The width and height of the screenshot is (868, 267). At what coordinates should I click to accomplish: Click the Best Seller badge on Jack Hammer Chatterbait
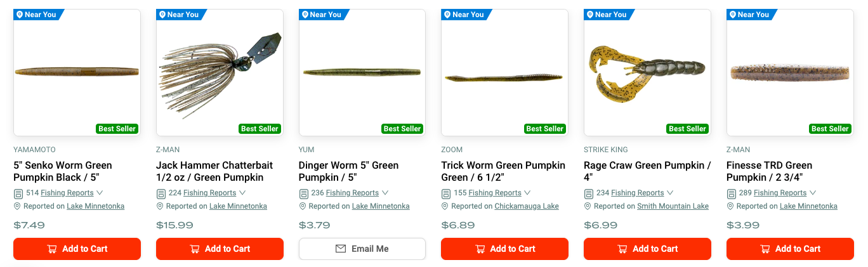click(x=260, y=129)
